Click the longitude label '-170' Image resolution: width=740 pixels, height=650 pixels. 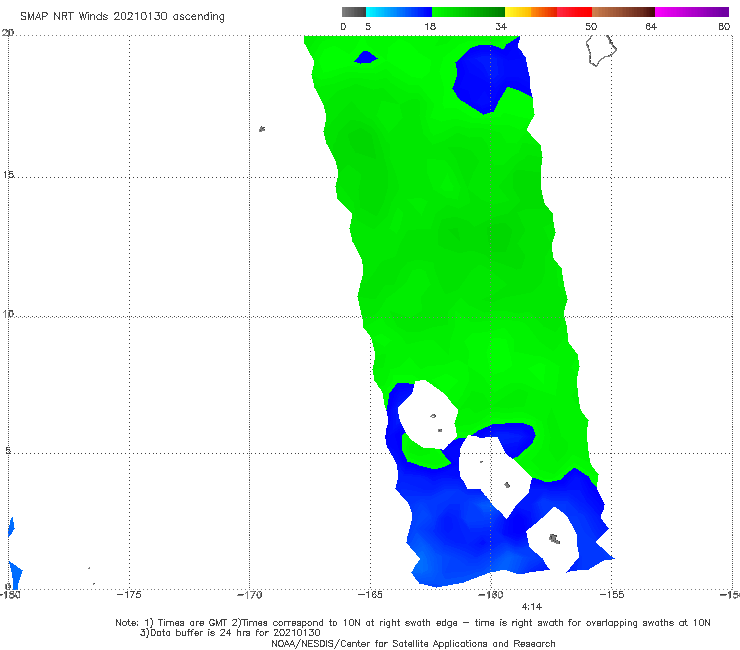[249, 594]
